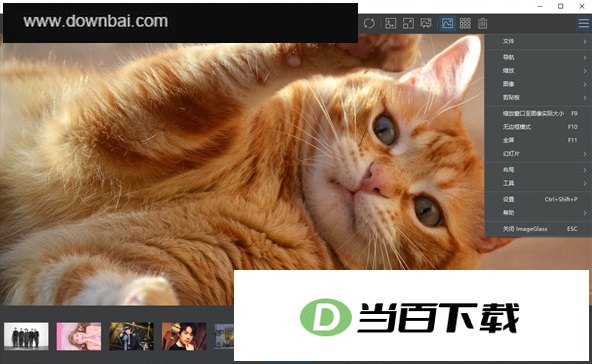Expand the 剪贴板 submenu

coord(538,97)
